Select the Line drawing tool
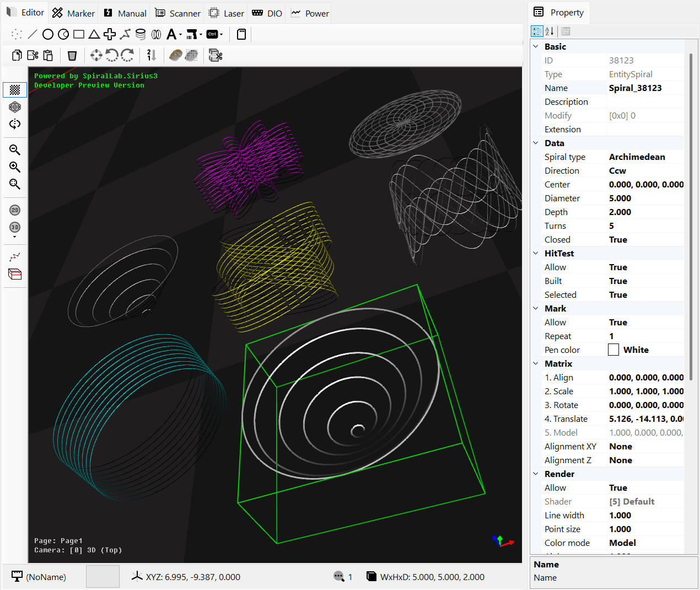Screen dimensions: 700x590 (33, 34)
